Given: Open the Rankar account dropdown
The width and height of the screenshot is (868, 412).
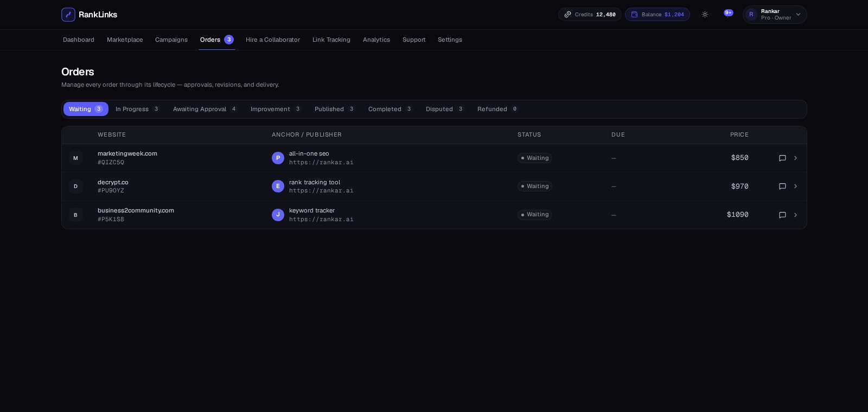Looking at the screenshot, I should pyautogui.click(x=775, y=15).
